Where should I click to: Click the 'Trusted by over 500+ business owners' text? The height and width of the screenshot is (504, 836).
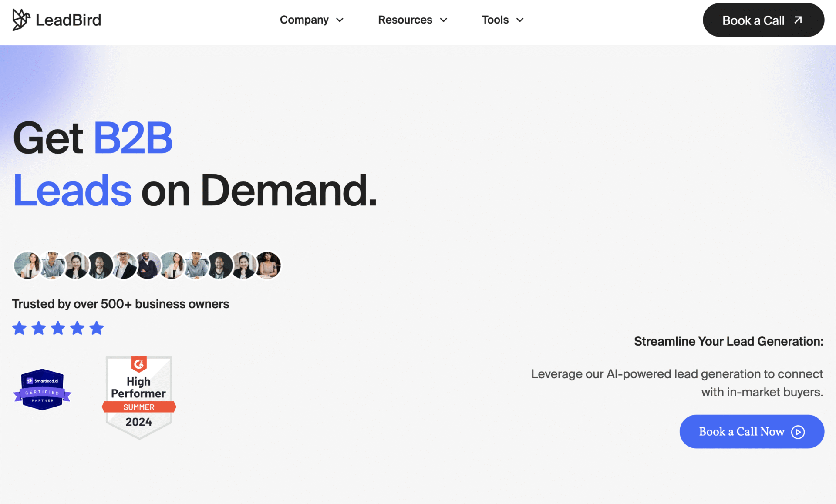tap(121, 304)
